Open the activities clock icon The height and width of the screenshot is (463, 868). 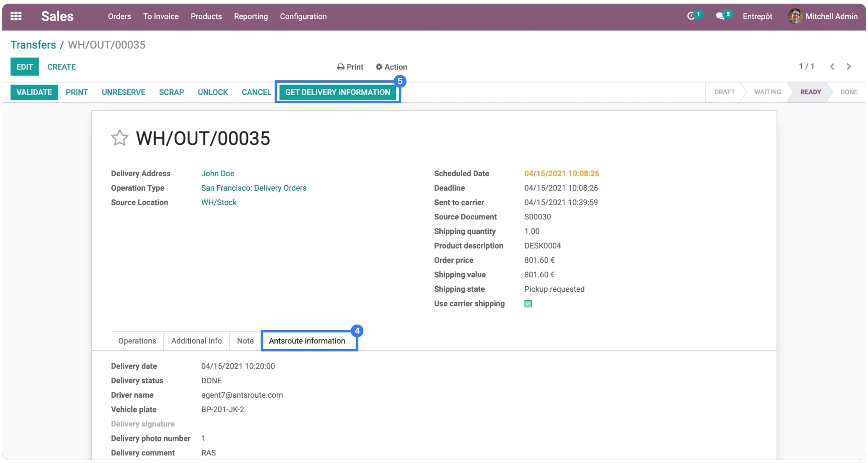691,16
